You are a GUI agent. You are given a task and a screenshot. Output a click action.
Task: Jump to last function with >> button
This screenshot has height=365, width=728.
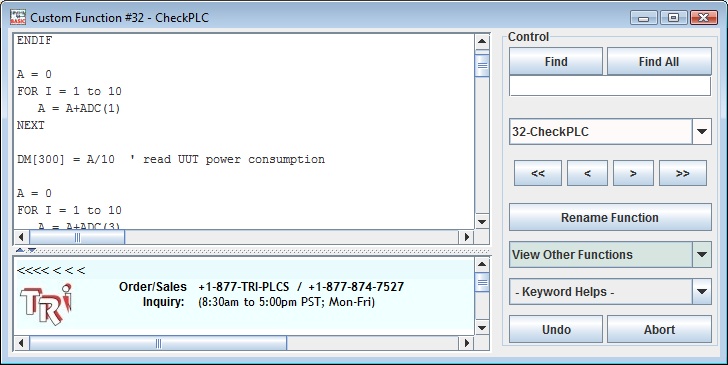[x=682, y=173]
